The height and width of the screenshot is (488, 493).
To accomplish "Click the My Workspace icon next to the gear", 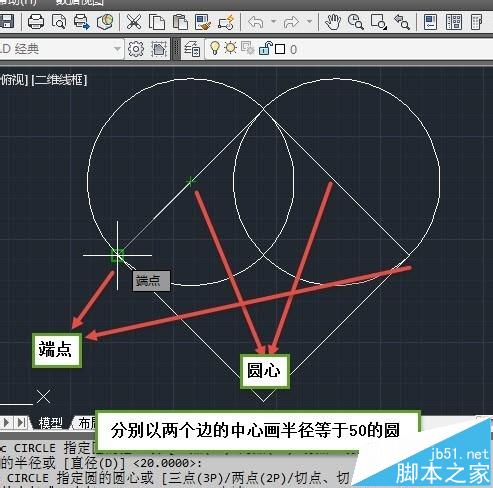I will (159, 49).
